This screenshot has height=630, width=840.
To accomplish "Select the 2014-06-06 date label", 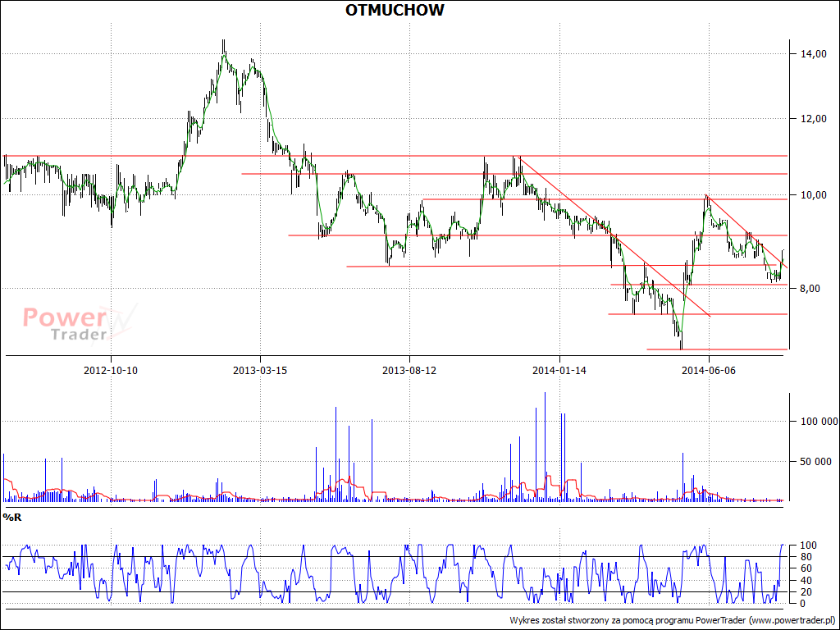I will [x=708, y=370].
